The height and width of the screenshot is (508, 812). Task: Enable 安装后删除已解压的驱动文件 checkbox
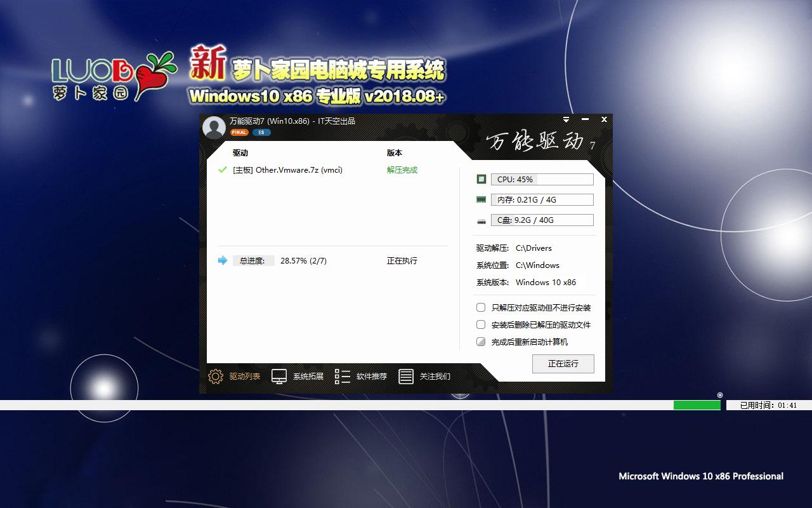[x=481, y=325]
